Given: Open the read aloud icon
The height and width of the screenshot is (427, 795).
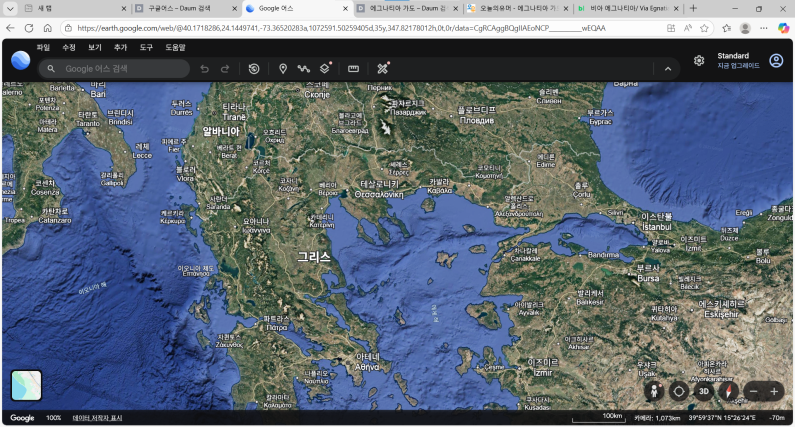Looking at the screenshot, I should (688, 28).
